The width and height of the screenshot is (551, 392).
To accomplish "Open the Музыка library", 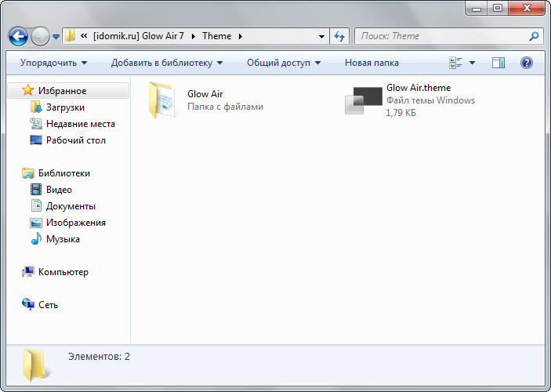I will point(63,239).
